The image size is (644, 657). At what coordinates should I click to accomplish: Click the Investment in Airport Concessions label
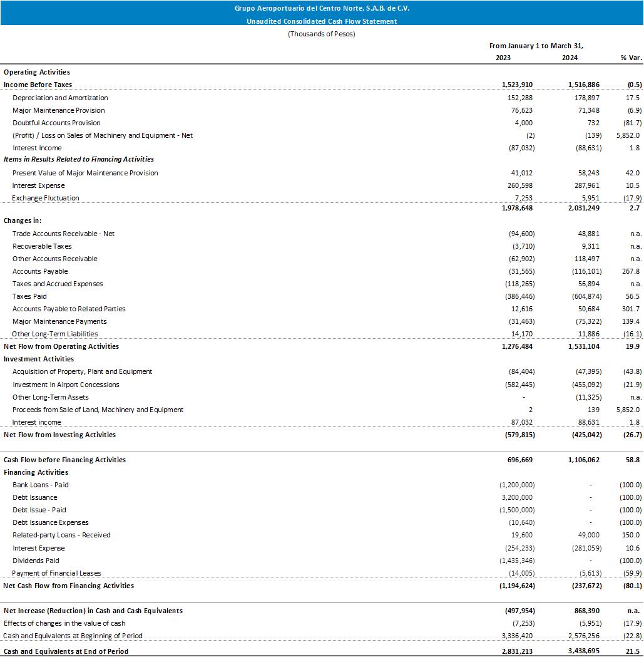pyautogui.click(x=66, y=385)
